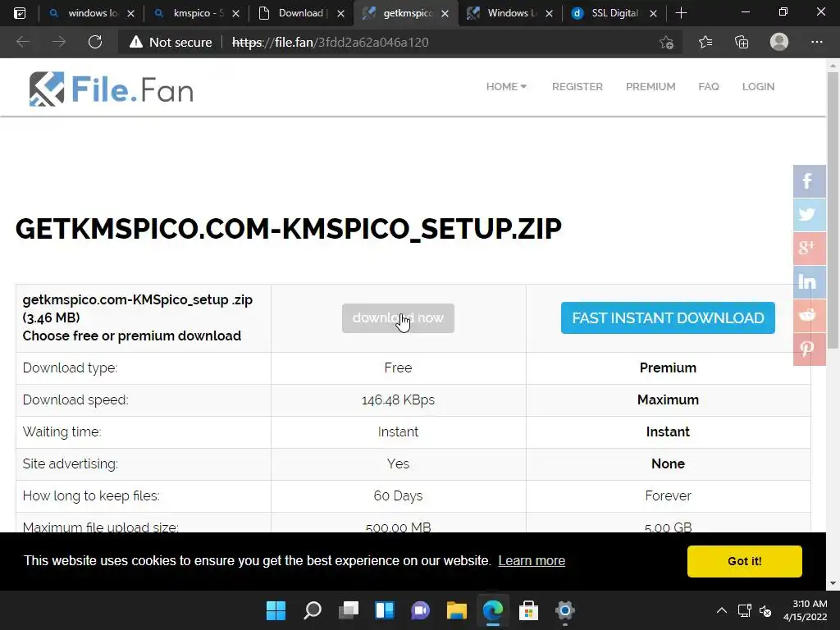Refresh the browser page

(95, 42)
